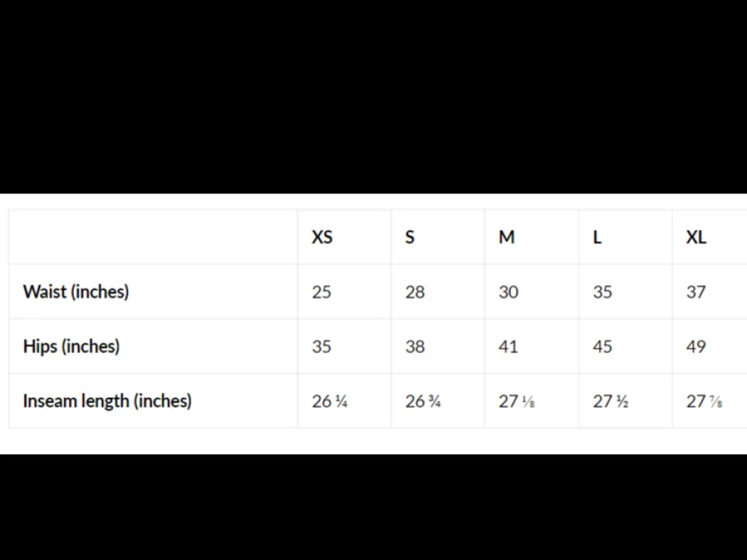Click the Hips (inches) row label
This screenshot has width=747, height=560.
(71, 346)
